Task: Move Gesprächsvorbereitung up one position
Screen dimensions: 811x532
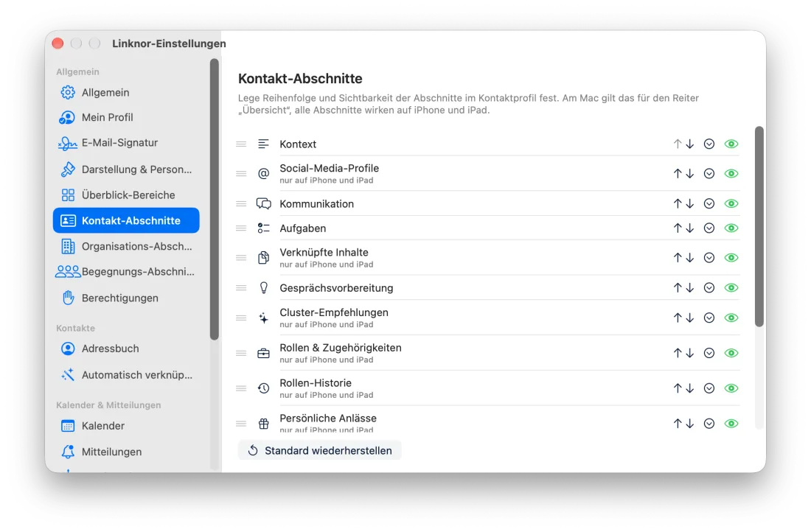Action: tap(678, 288)
